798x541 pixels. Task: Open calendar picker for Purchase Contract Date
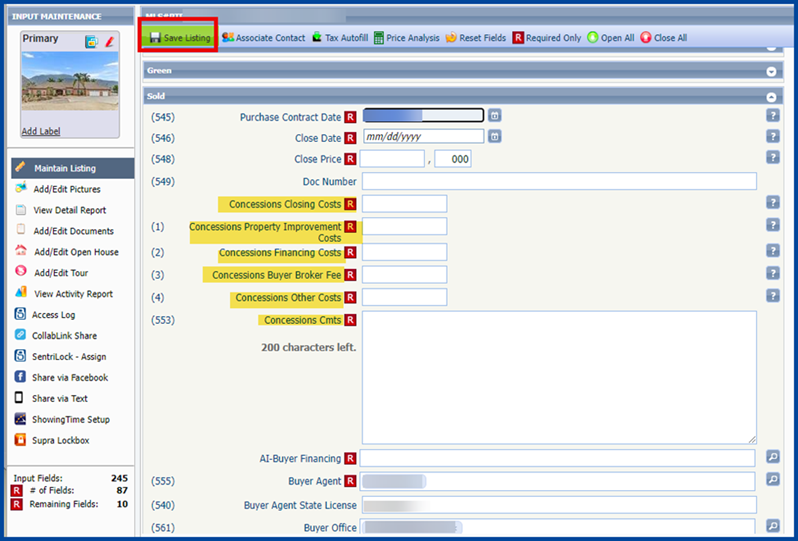(x=495, y=116)
